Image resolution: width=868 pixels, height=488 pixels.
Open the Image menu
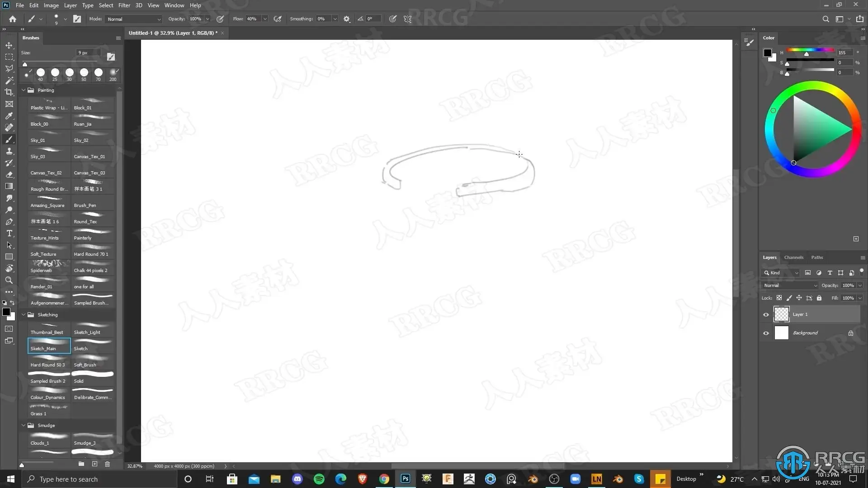point(51,5)
